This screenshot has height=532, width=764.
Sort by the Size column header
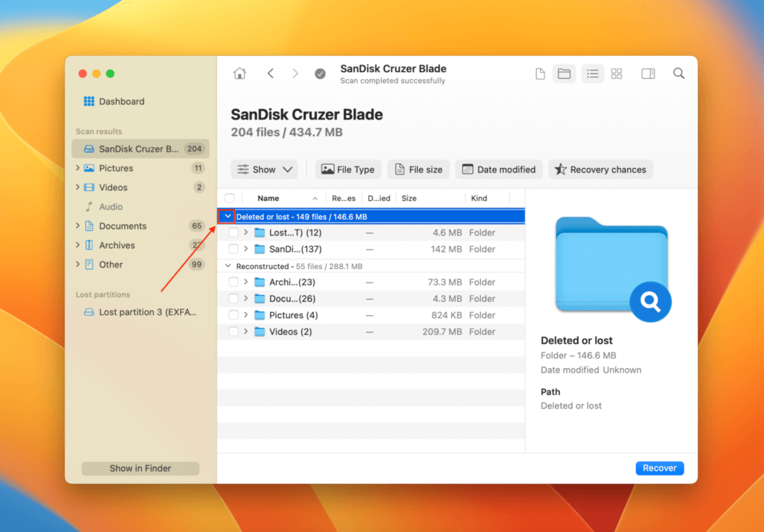[x=409, y=198]
